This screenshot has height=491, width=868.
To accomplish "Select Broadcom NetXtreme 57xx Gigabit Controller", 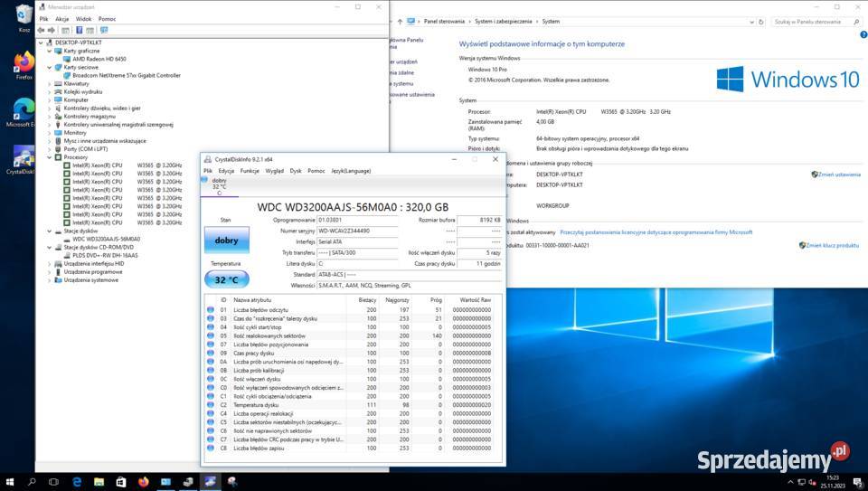I will click(x=127, y=75).
